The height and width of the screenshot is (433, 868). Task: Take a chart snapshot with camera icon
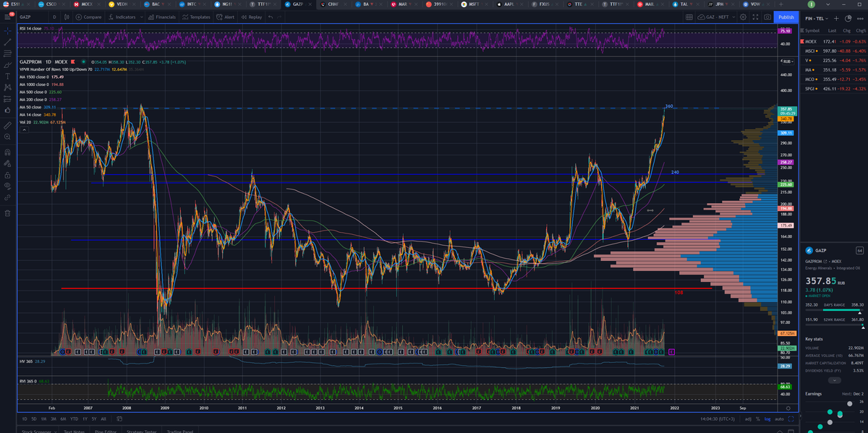coord(767,17)
